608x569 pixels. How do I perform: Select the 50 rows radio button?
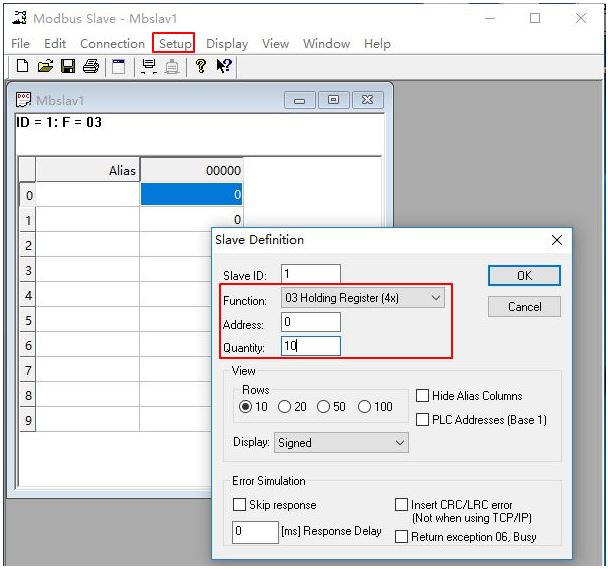coord(323,406)
